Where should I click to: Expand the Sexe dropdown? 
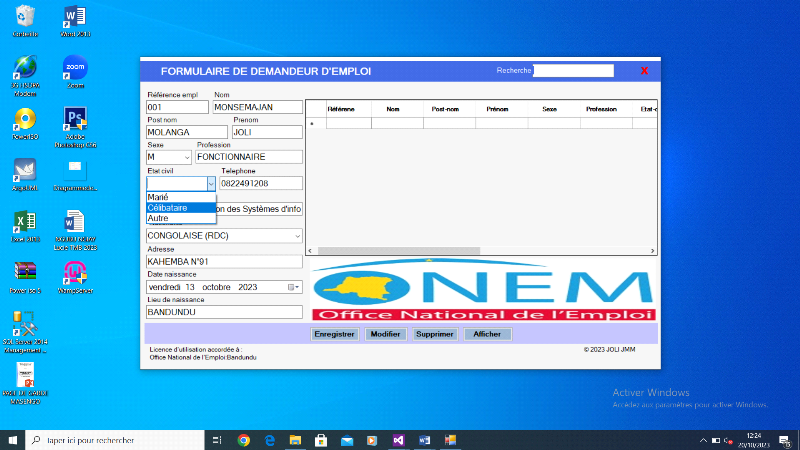click(187, 157)
